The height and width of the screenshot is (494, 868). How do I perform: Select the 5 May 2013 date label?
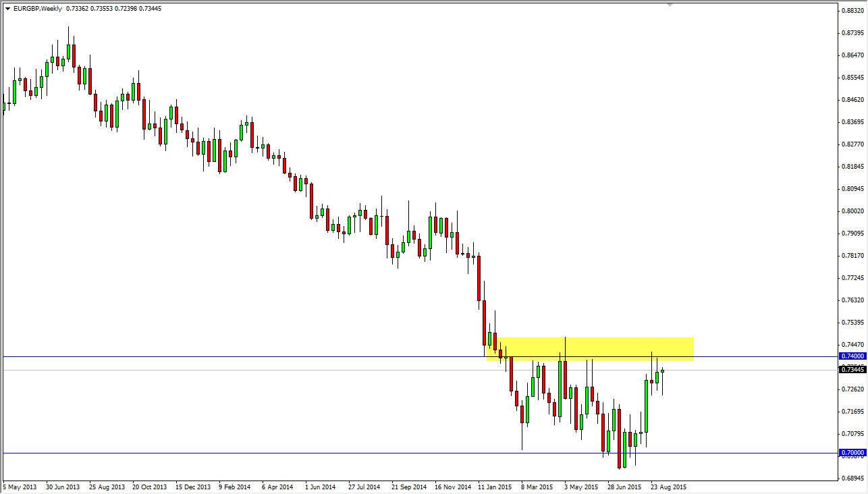(x=20, y=486)
